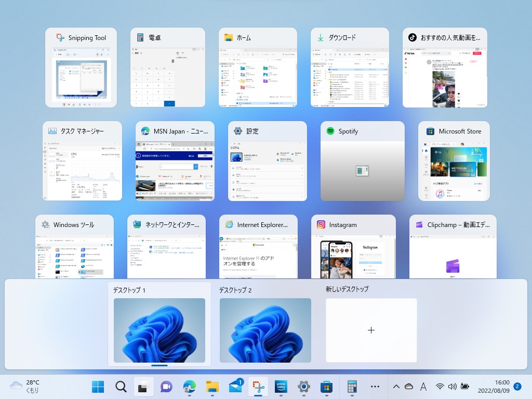Screen dimensions: 532x399
Task: Switch to the Instagram window thumbnail
Action: [x=353, y=249]
